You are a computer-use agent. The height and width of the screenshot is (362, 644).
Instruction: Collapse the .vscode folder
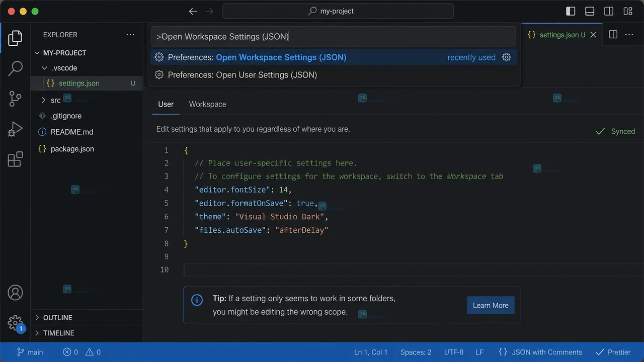tap(44, 68)
